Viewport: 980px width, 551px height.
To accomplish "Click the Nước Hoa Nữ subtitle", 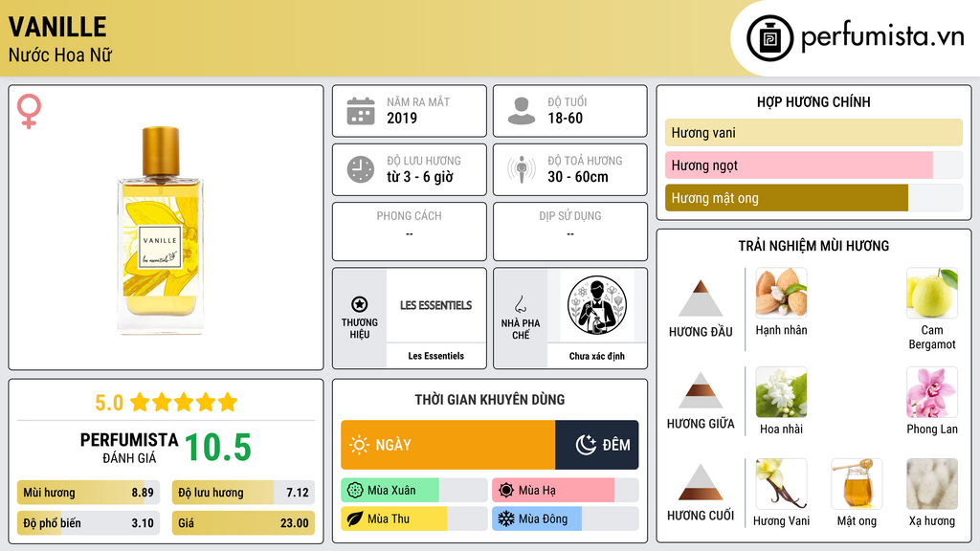I will click(x=60, y=55).
